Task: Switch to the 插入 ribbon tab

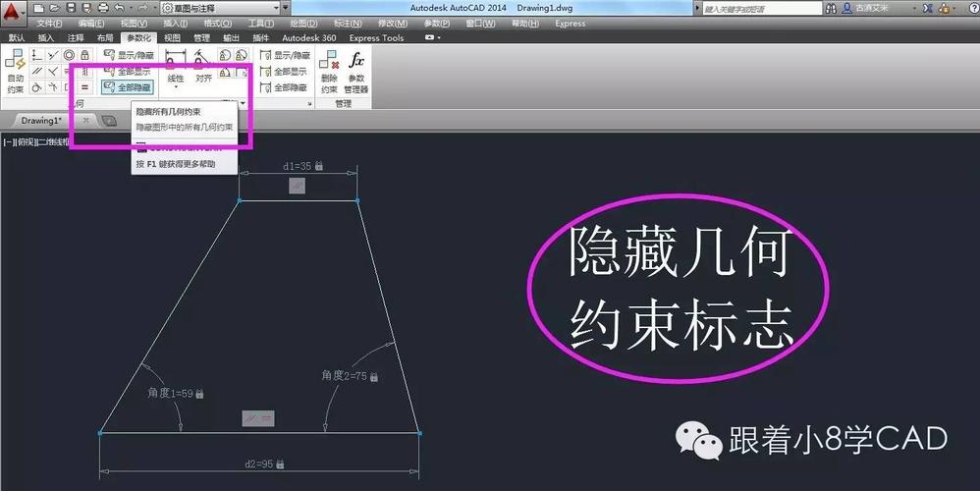Action: 46,38
